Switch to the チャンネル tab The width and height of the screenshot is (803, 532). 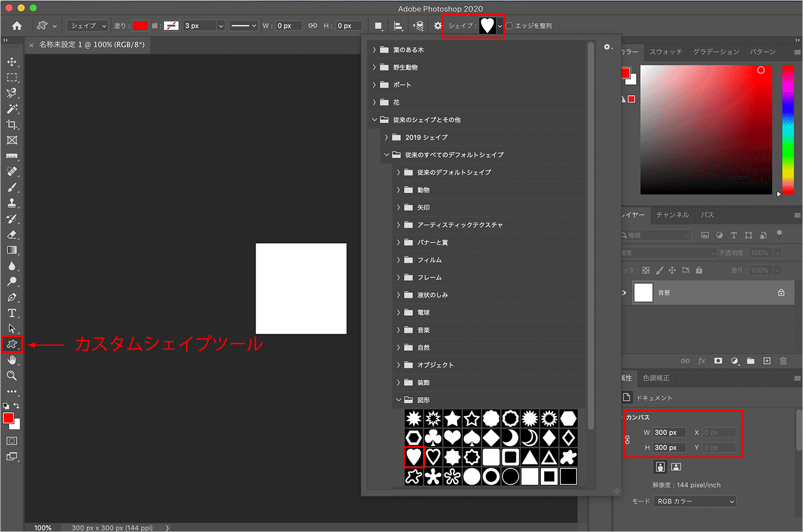pos(672,215)
